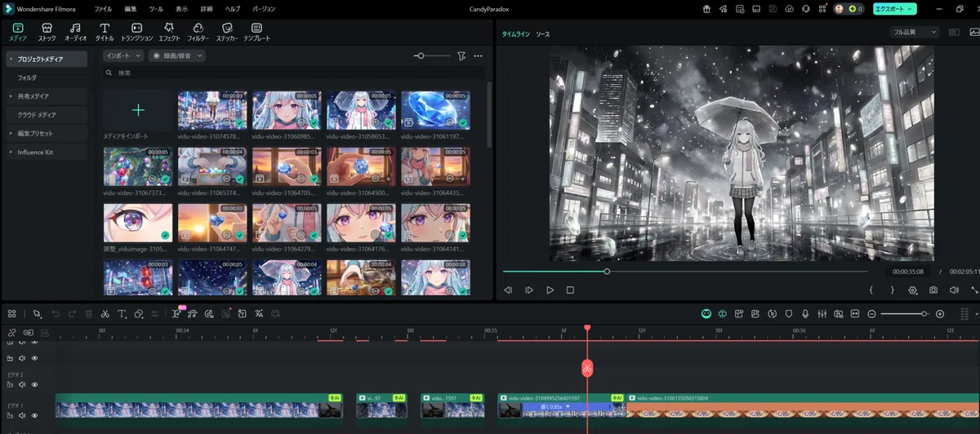Click the AI translation icon in timeline toolbar
The width and height of the screenshot is (980, 434).
tap(259, 313)
